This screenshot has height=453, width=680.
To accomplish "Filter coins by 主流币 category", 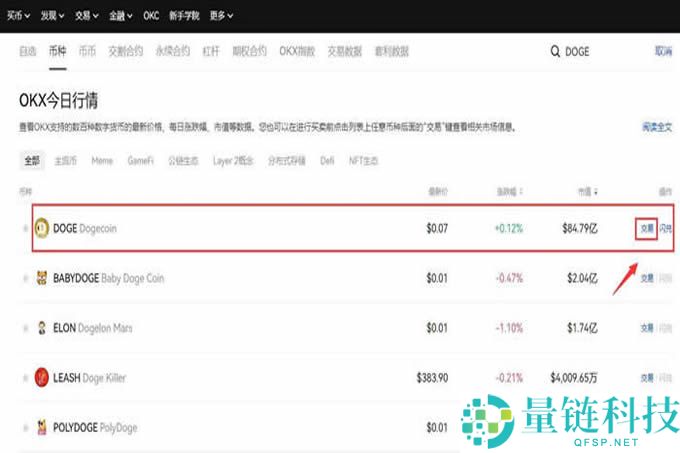I will [x=65, y=161].
